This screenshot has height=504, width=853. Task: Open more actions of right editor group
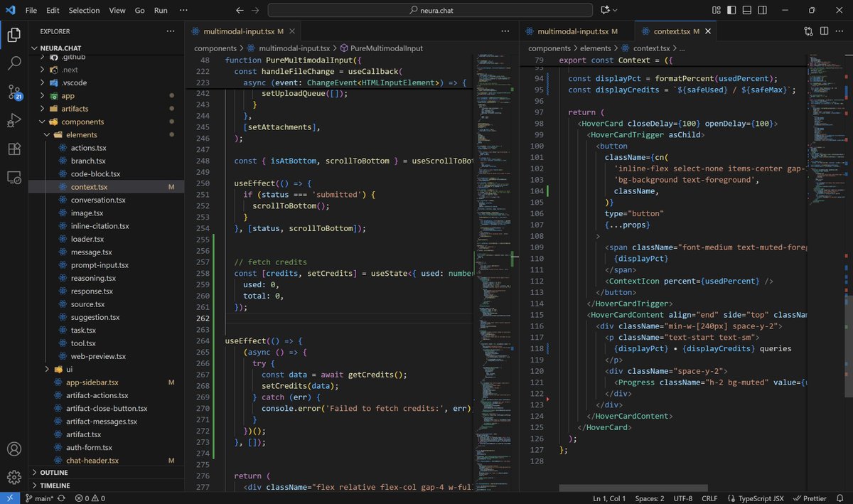pos(840,32)
